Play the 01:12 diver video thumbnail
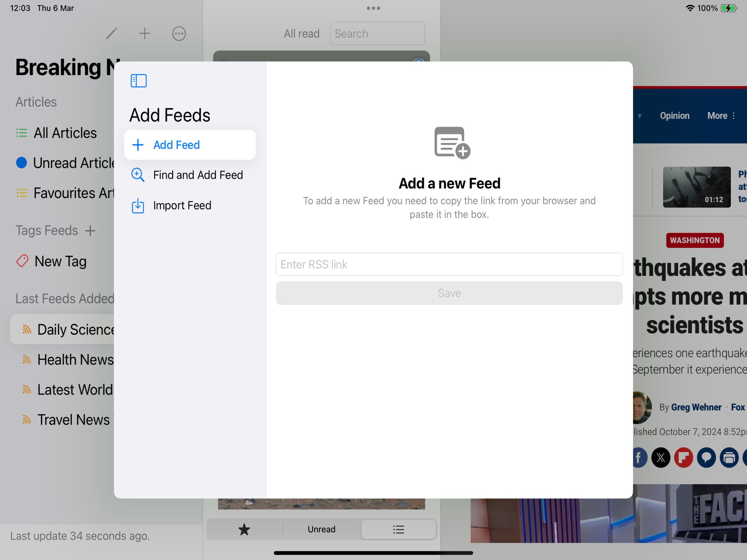Image resolution: width=747 pixels, height=560 pixels. [697, 187]
